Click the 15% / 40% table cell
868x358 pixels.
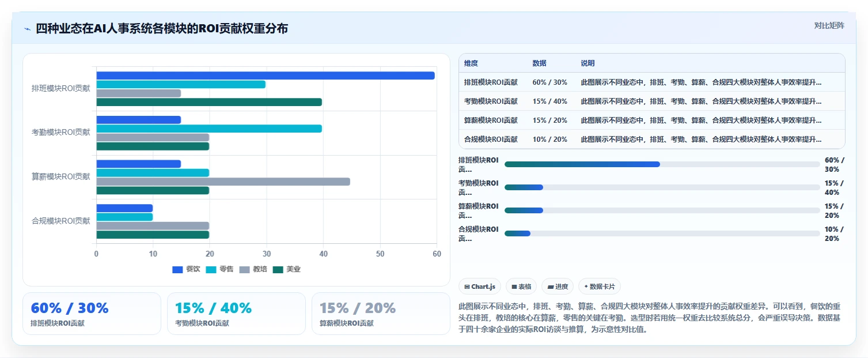tap(550, 101)
